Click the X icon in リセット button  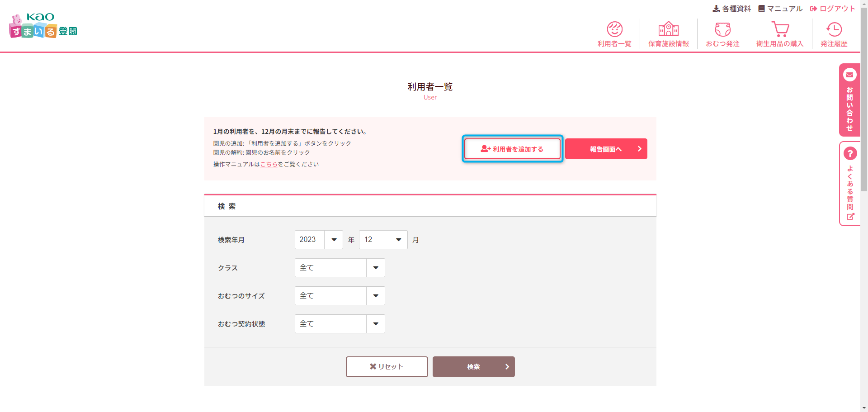373,366
